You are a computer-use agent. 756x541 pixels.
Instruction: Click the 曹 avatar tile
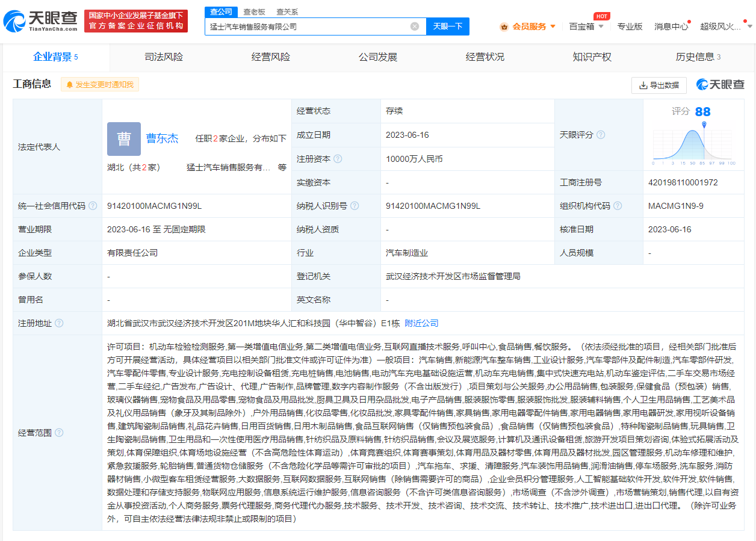123,138
